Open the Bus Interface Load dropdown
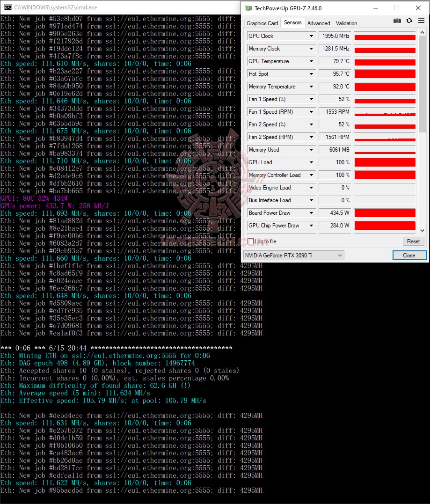The image size is (430, 504). point(311,200)
